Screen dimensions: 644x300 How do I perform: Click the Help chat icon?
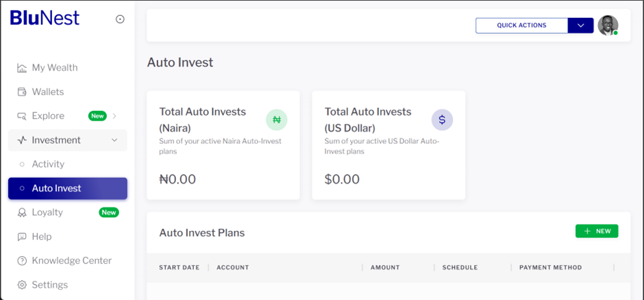click(x=22, y=237)
